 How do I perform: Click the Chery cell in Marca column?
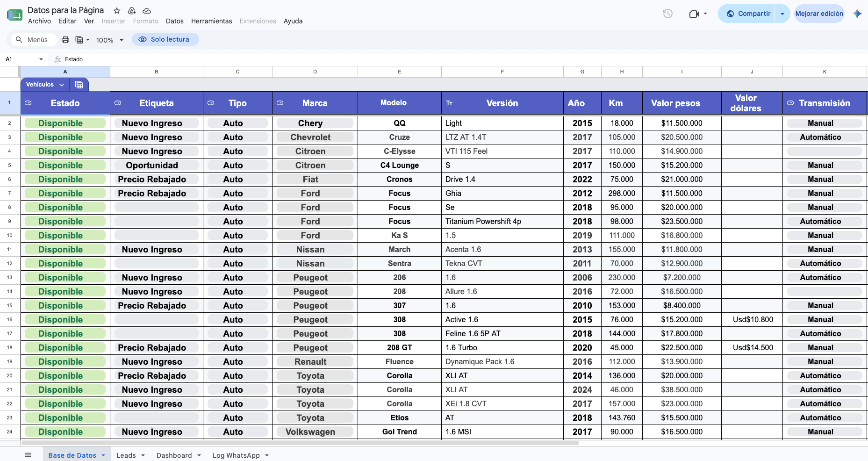(315, 123)
